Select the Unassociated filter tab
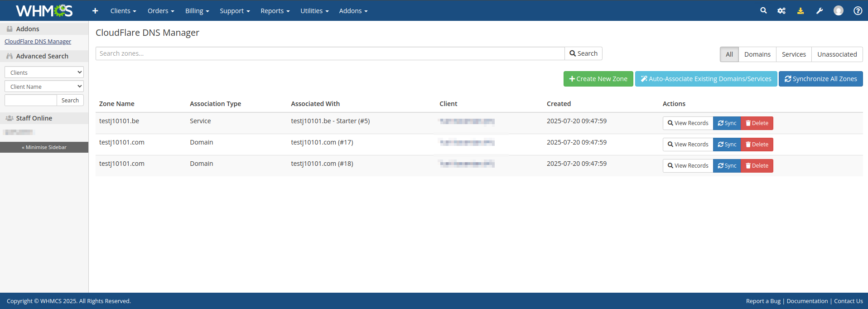The height and width of the screenshot is (309, 868). pyautogui.click(x=837, y=54)
